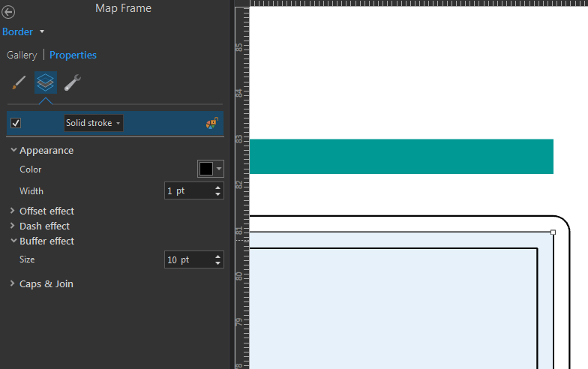
Task: Select the Symbol brush tab icon
Action: tap(19, 82)
